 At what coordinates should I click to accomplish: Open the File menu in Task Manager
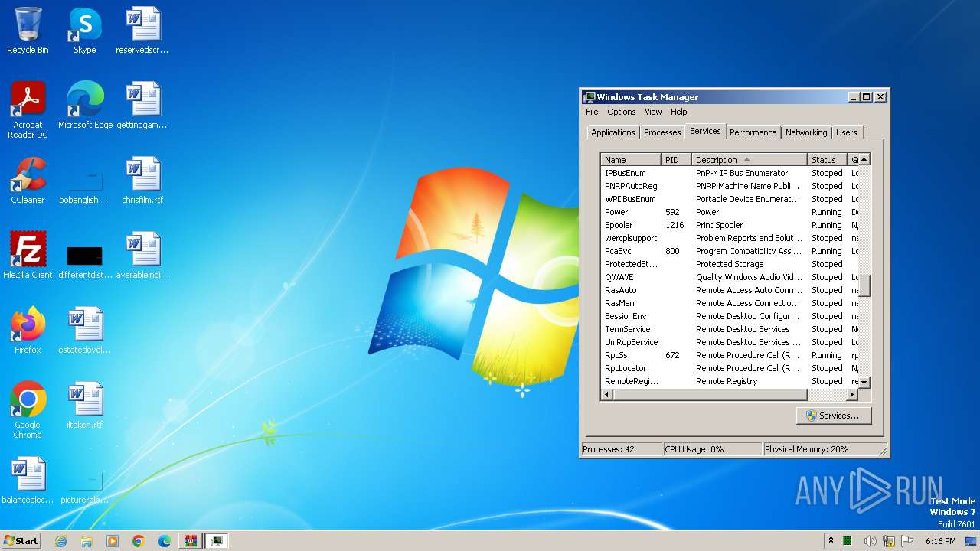tap(592, 112)
